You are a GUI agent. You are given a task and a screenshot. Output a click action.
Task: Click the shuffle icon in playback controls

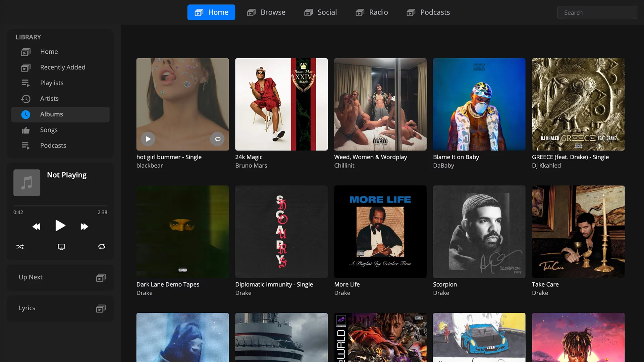click(20, 247)
